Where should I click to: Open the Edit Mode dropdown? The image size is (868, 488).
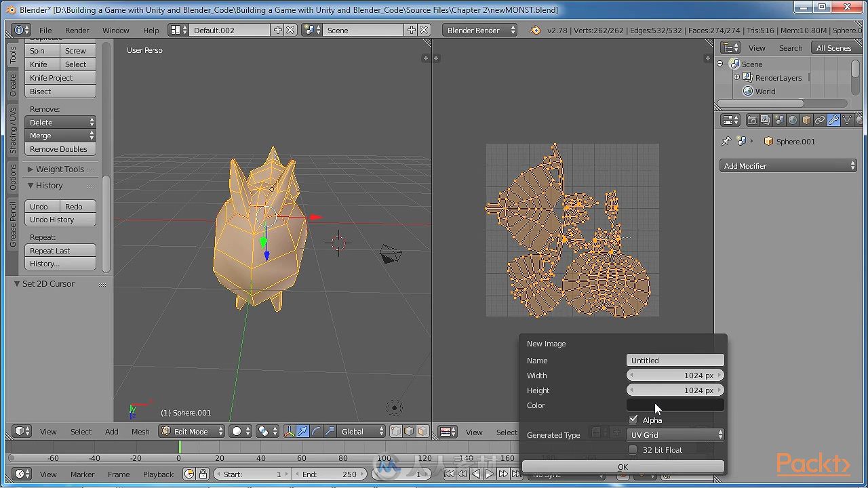[192, 431]
